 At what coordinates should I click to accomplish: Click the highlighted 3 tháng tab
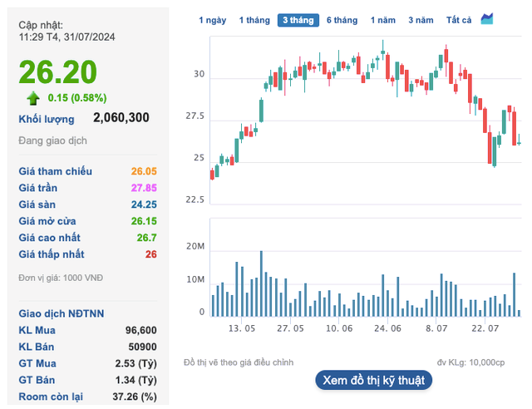click(x=298, y=20)
